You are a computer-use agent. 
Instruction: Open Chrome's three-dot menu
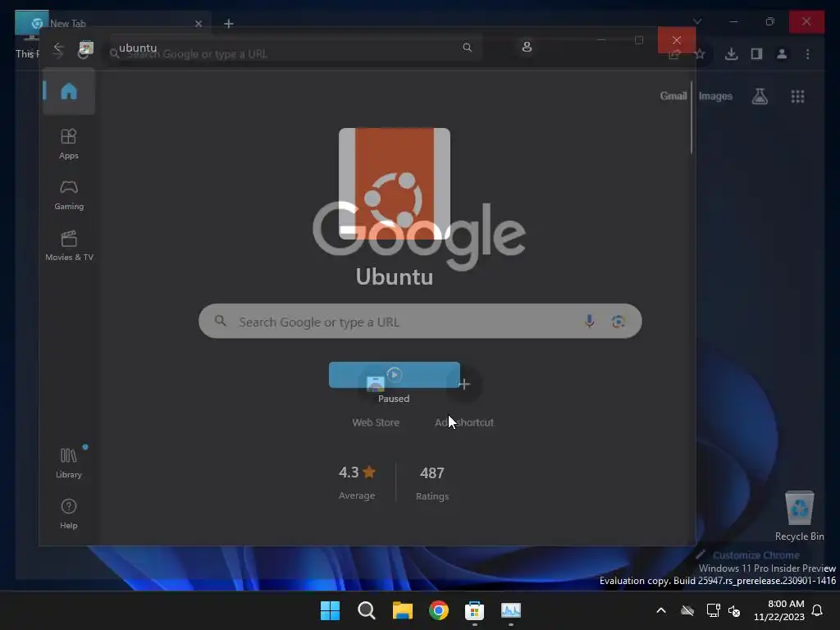(x=807, y=53)
